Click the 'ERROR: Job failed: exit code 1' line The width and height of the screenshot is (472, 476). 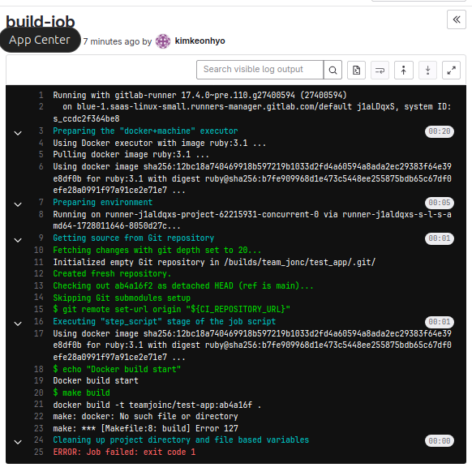[124, 452]
